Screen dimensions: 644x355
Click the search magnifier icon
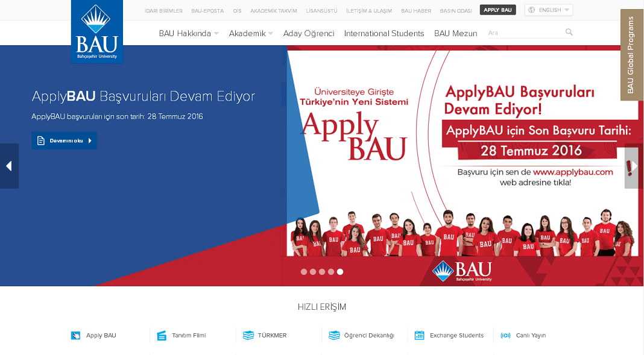pyautogui.click(x=569, y=32)
